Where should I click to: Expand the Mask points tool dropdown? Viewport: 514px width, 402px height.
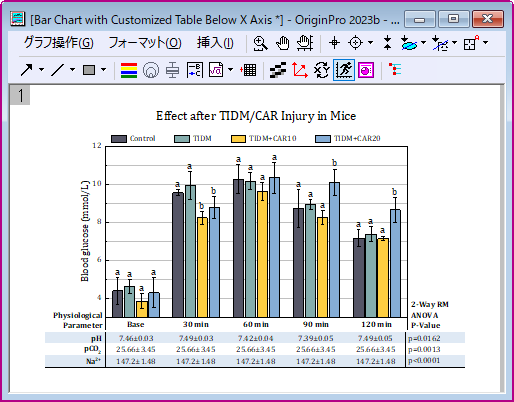click(454, 43)
